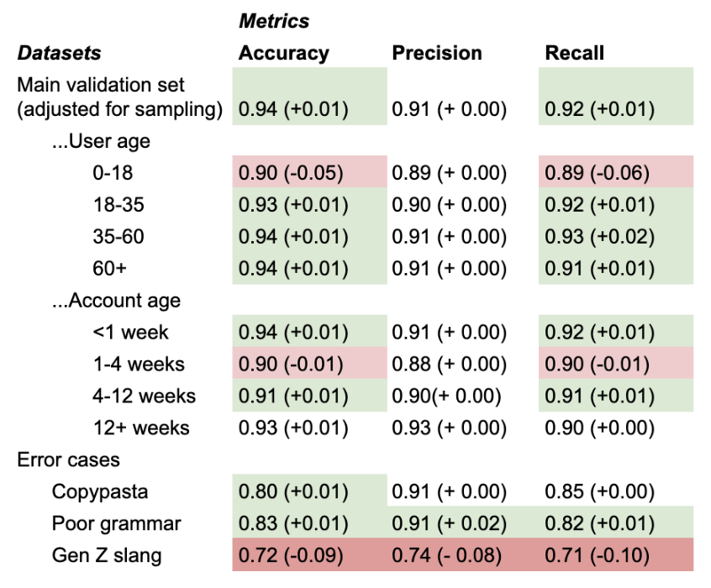Viewport: 711px width, 588px height.
Task: Select the Poor grammar precision cell
Action: [449, 523]
